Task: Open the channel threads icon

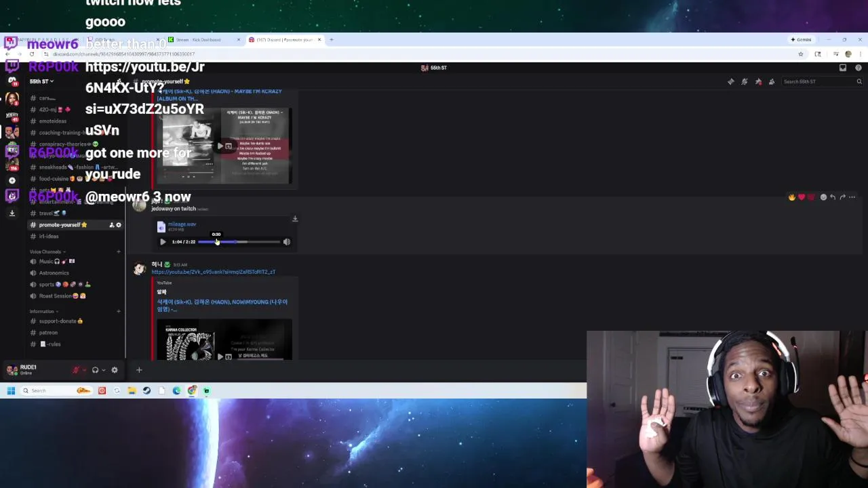Action: coord(731,82)
